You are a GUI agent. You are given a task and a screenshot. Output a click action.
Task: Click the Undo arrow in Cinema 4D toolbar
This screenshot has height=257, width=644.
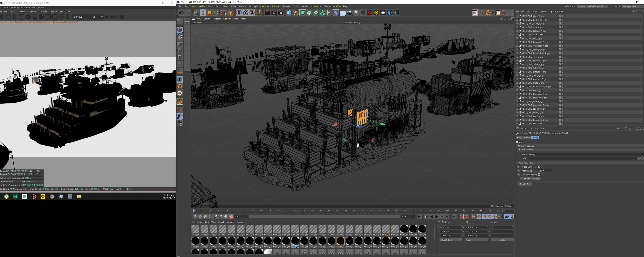(x=181, y=13)
